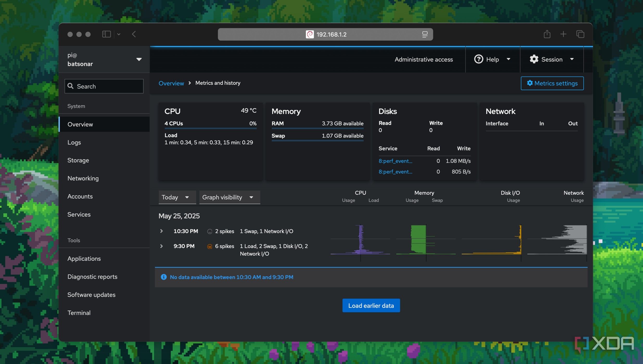Screen dimensions: 643x364
Task: Open Networking from sidebar
Action: point(104,178)
